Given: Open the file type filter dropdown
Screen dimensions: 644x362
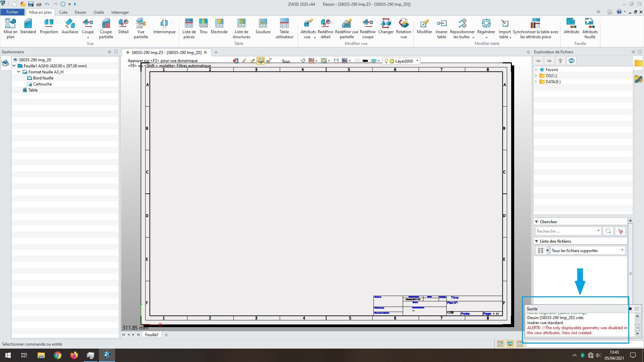Looking at the screenshot, I should (622, 250).
